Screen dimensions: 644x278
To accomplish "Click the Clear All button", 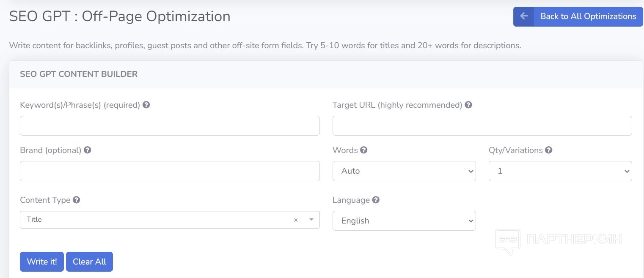I will point(89,262).
